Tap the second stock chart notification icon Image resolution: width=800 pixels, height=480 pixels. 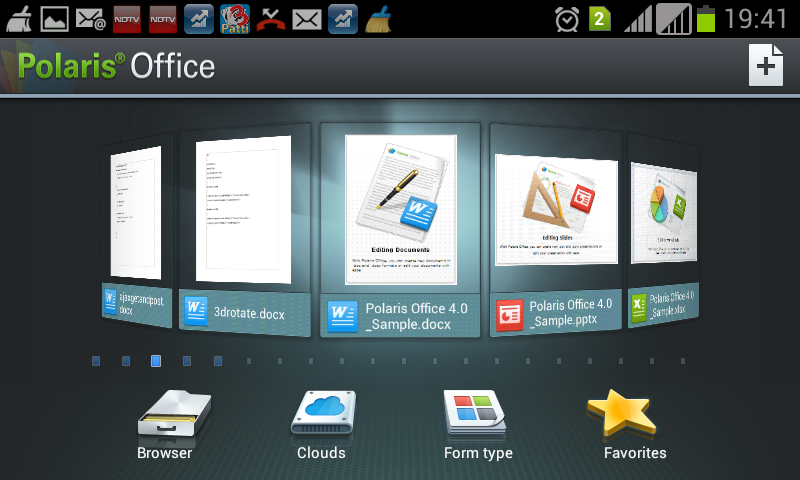tap(343, 19)
